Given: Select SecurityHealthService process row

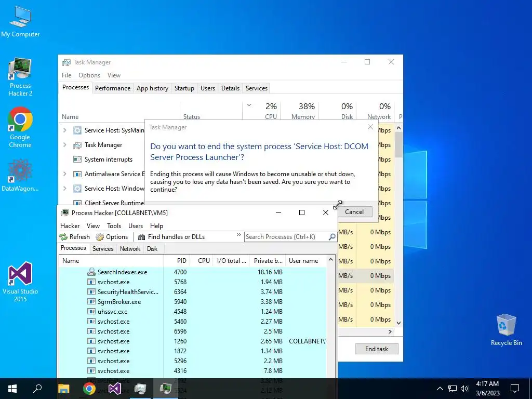Looking at the screenshot, I should [x=192, y=292].
